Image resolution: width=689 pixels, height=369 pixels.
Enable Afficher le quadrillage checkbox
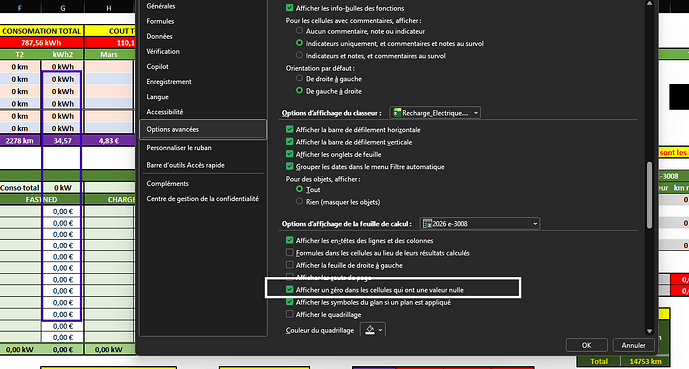[x=289, y=314]
